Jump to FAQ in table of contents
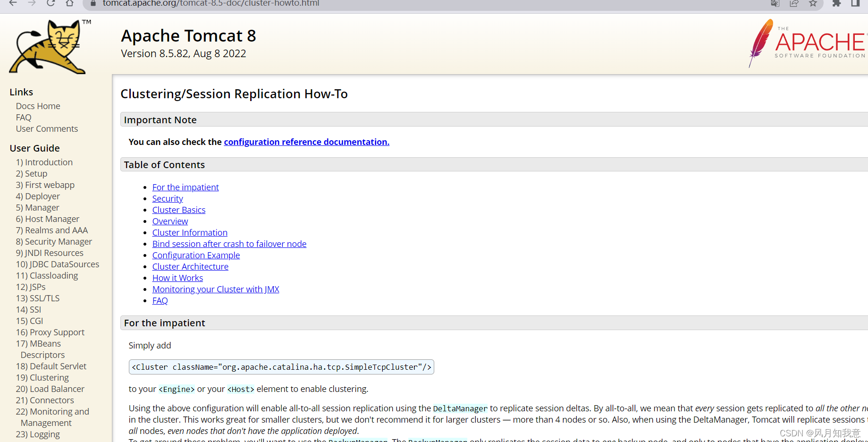The width and height of the screenshot is (868, 442). (x=160, y=301)
